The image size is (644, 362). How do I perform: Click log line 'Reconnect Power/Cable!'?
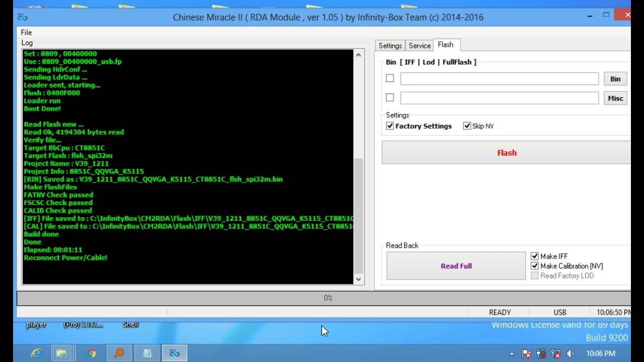[65, 257]
